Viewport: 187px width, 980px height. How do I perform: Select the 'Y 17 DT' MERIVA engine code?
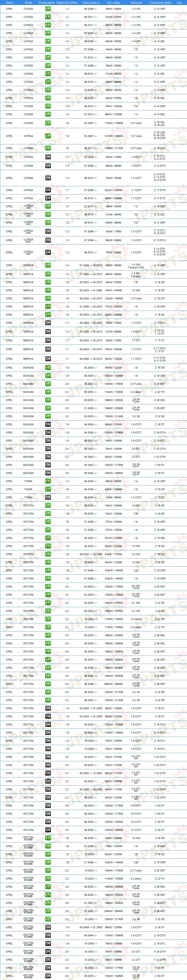click(x=160, y=340)
